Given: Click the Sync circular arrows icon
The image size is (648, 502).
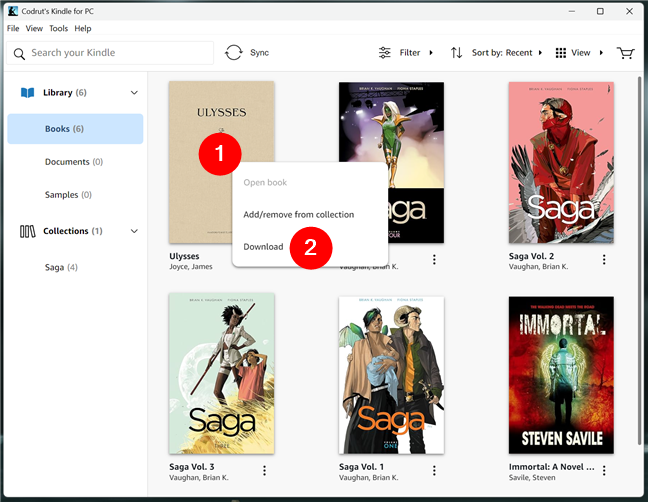Looking at the screenshot, I should [x=233, y=53].
